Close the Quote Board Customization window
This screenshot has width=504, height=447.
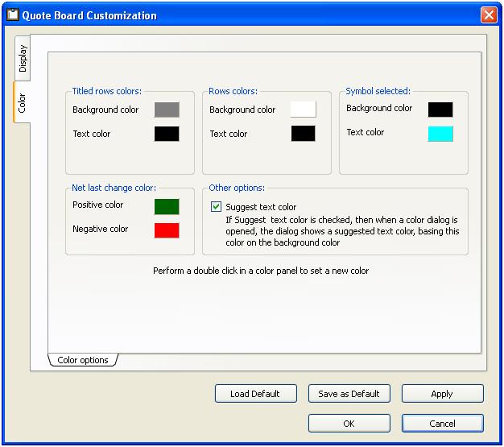488,15
